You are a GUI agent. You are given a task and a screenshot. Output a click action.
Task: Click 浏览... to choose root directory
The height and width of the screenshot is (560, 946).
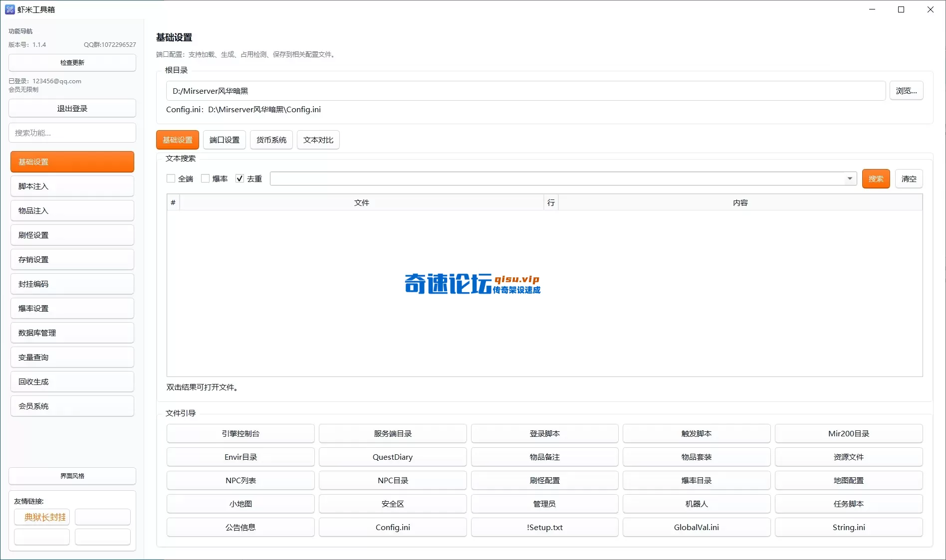tap(906, 91)
